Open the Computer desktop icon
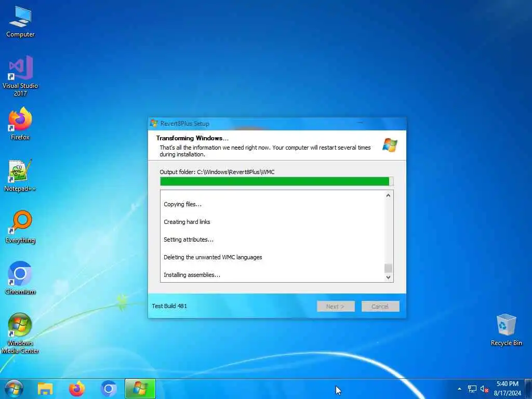Screen dimensions: 532x399 pos(20,22)
